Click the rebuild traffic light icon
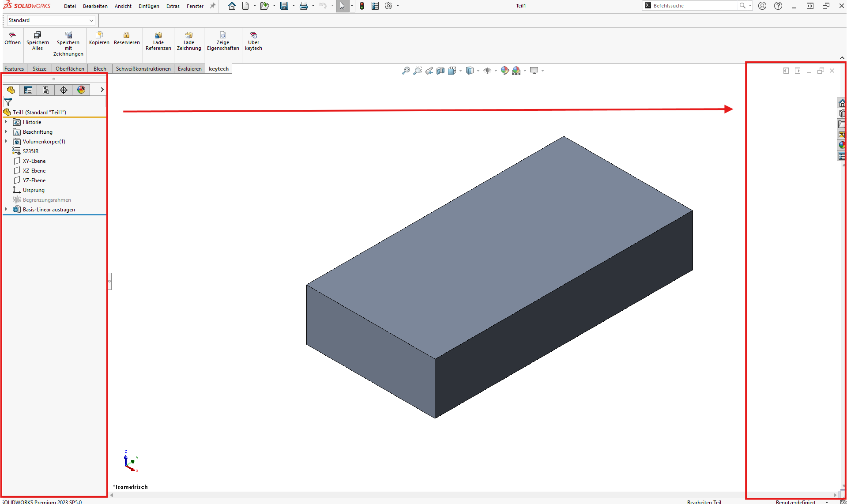 coord(362,6)
